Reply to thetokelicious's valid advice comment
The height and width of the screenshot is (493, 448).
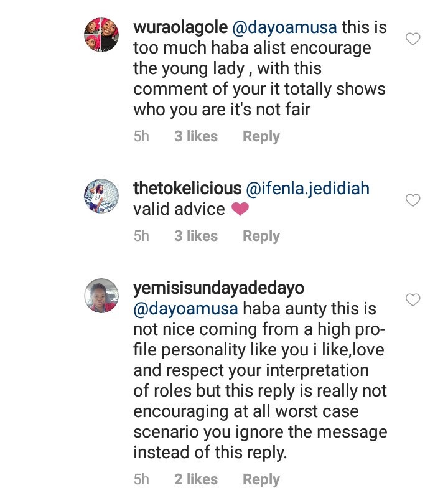pyautogui.click(x=261, y=236)
